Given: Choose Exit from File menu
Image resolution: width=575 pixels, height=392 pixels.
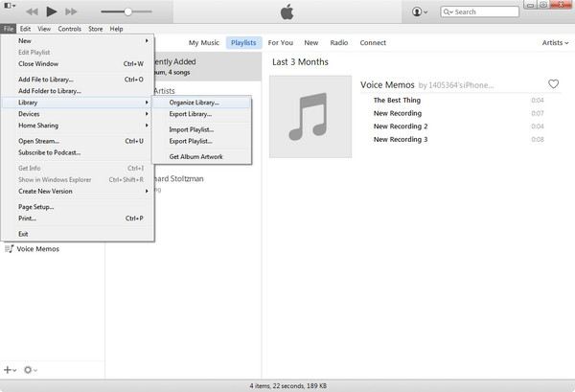Looking at the screenshot, I should point(78,234).
